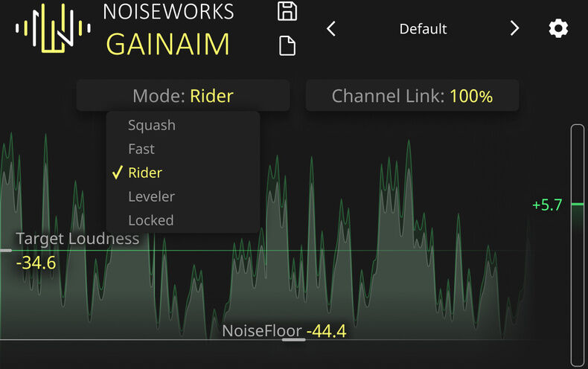Click the Target Loudness label

[77, 239]
